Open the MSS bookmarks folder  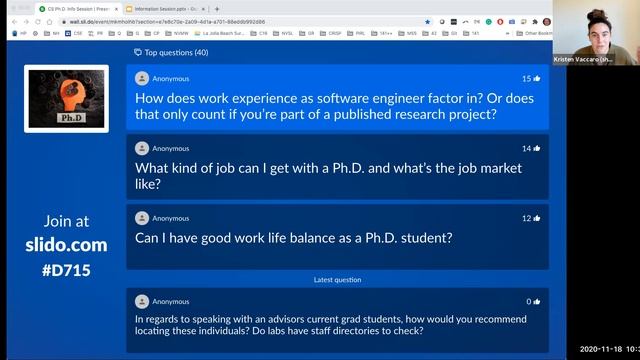407,33
